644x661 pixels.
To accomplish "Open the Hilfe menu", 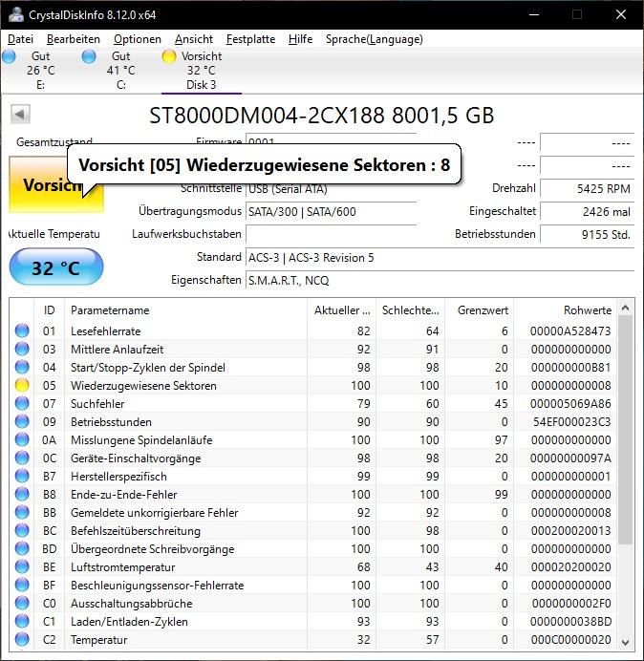I will point(300,39).
